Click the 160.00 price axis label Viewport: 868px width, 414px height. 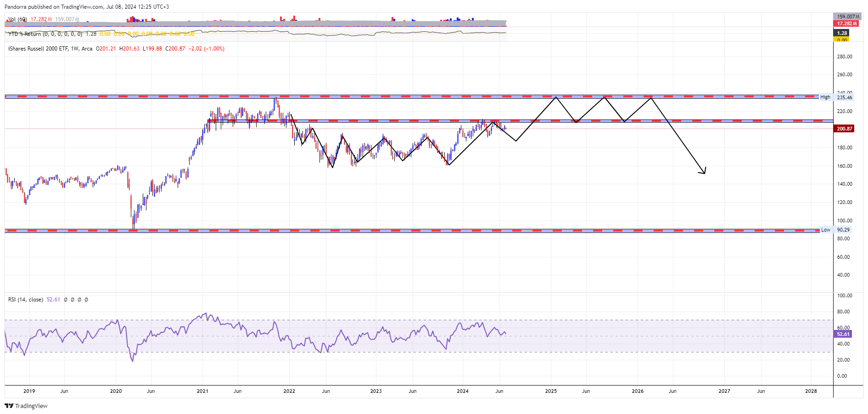pyautogui.click(x=845, y=166)
